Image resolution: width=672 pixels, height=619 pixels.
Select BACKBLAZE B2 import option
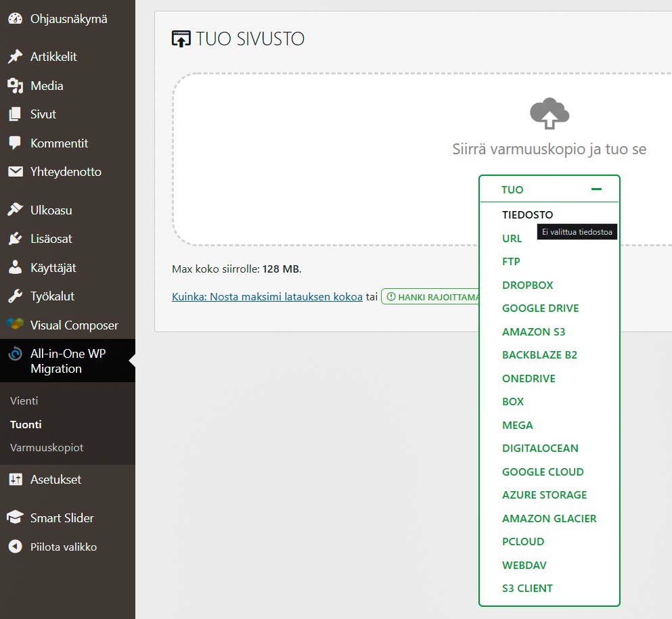pos(539,355)
